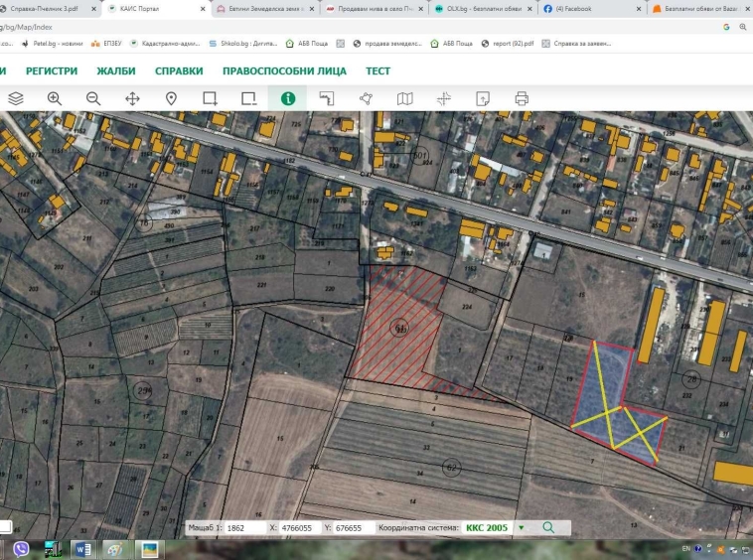Click the search coordinates magnifier button
This screenshot has height=560, width=753.
pos(548,528)
